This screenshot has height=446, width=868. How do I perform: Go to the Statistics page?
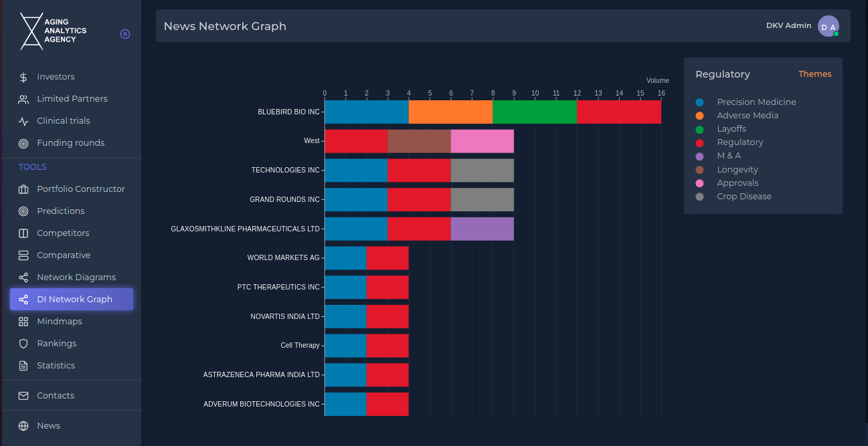[56, 366]
